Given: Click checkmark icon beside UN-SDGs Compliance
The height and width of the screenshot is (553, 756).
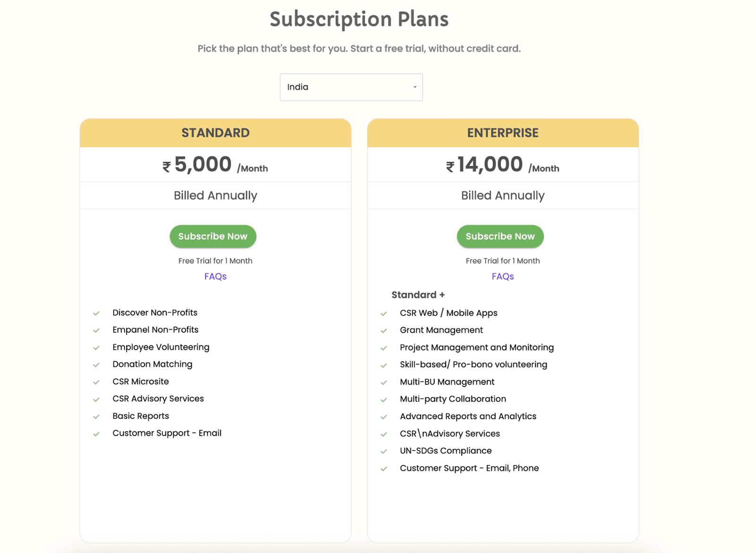Looking at the screenshot, I should 384,451.
